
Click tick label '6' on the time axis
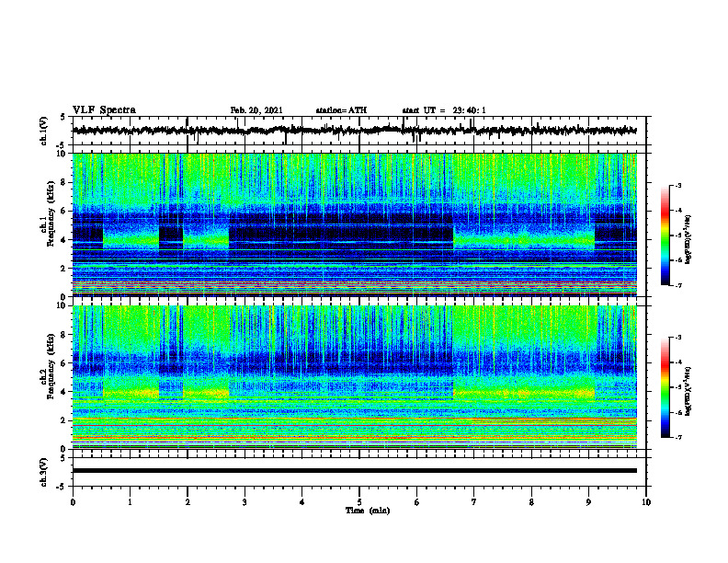[416, 502]
